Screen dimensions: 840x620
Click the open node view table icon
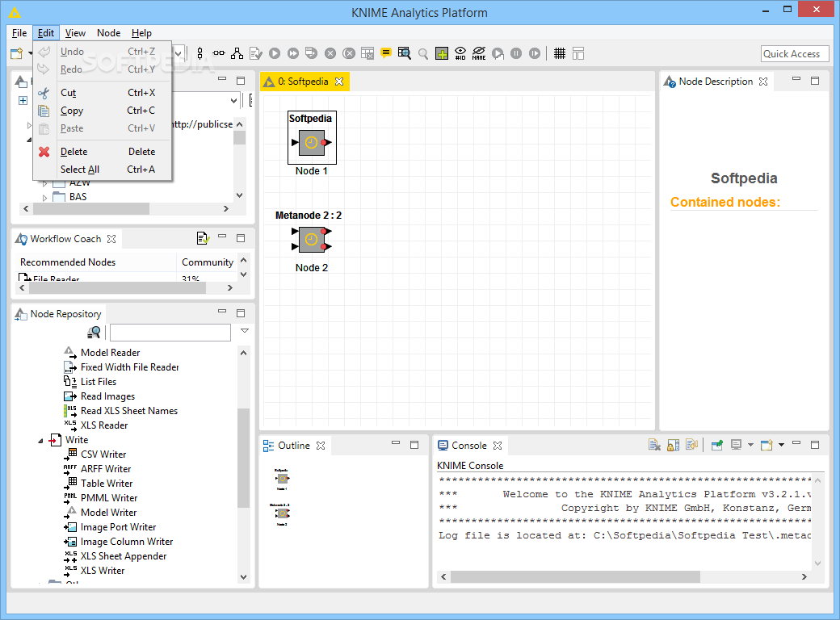(x=405, y=53)
